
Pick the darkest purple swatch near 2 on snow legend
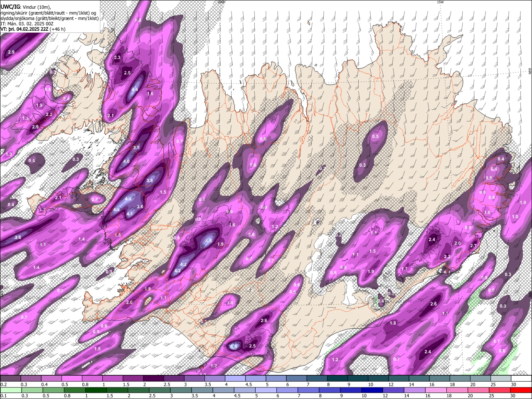point(153,379)
